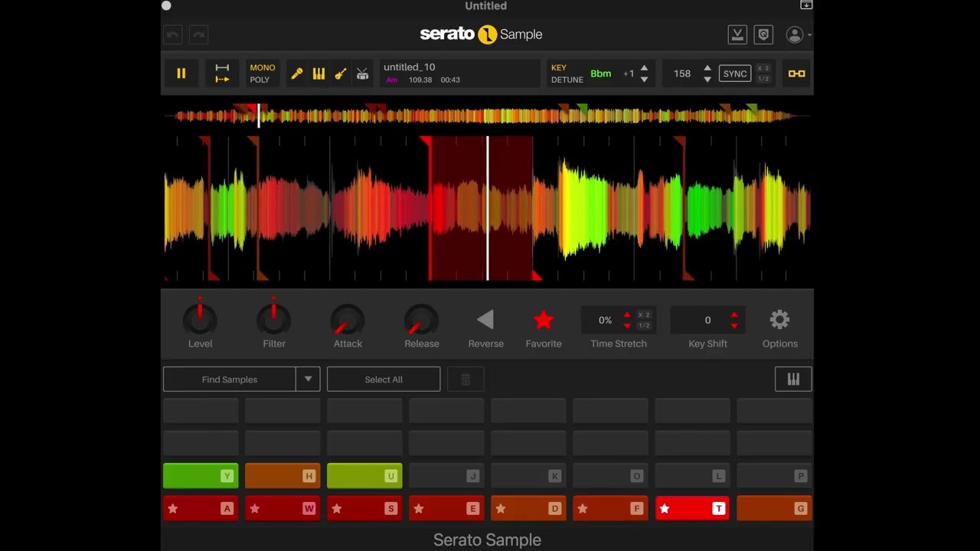Toggle the yellow link icon
This screenshot has height=551, width=980.
coord(796,73)
